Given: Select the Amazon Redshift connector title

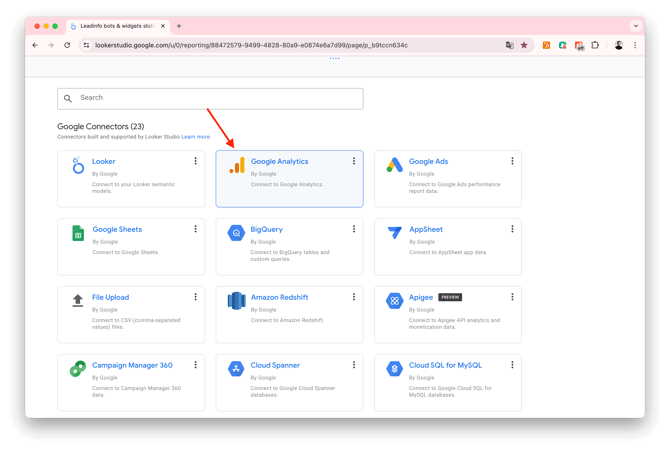Looking at the screenshot, I should (279, 297).
